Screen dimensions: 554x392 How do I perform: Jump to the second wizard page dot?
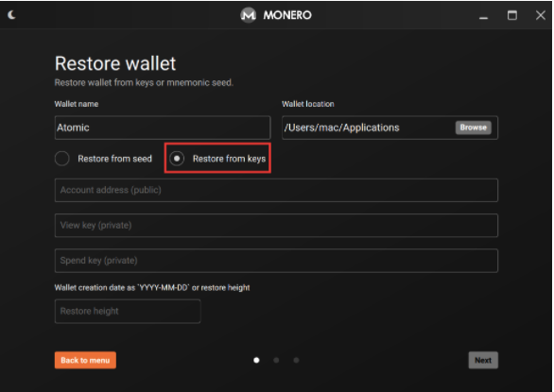[276, 360]
